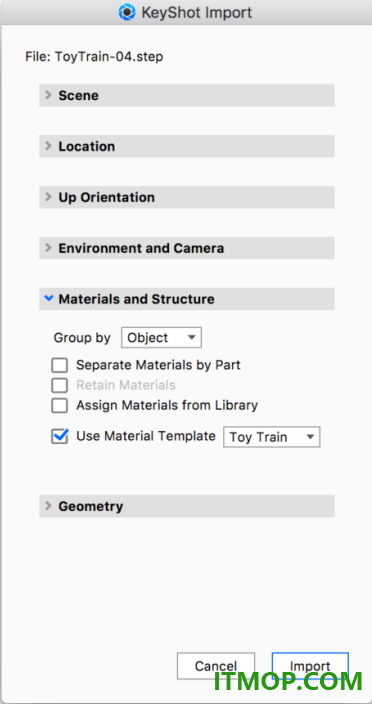Click the Import button

pos(310,666)
